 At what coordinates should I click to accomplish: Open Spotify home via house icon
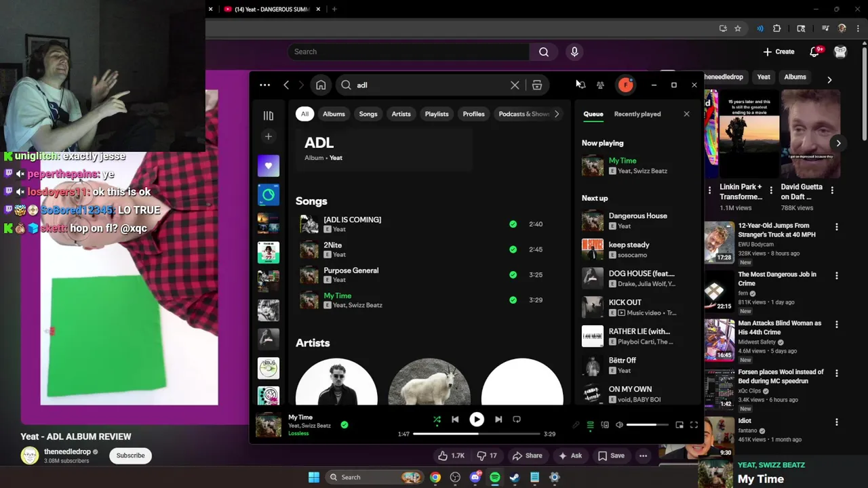[321, 85]
